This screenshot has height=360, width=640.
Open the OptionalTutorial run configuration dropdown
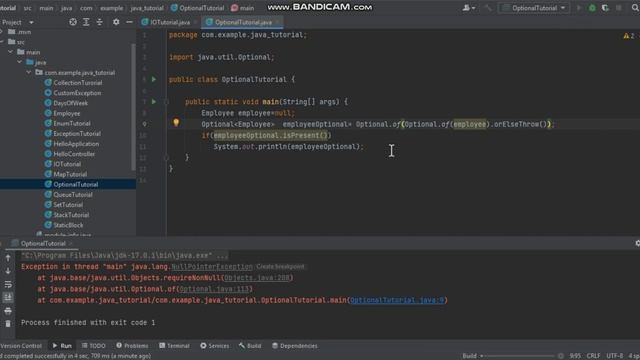point(533,8)
